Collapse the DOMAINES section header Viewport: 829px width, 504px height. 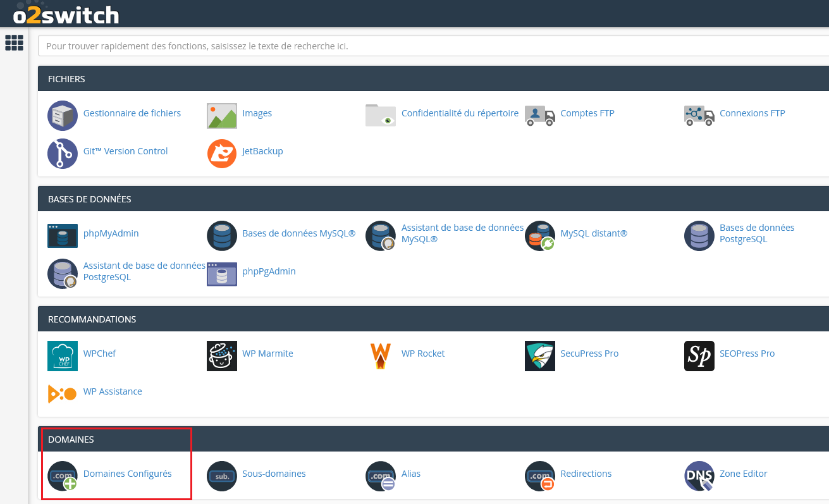[433, 439]
